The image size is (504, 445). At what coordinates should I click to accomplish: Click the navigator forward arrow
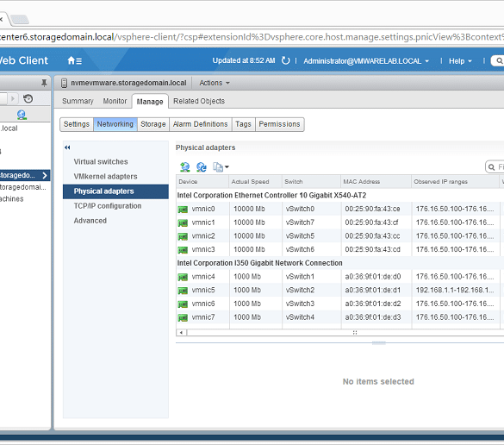pyautogui.click(x=13, y=98)
